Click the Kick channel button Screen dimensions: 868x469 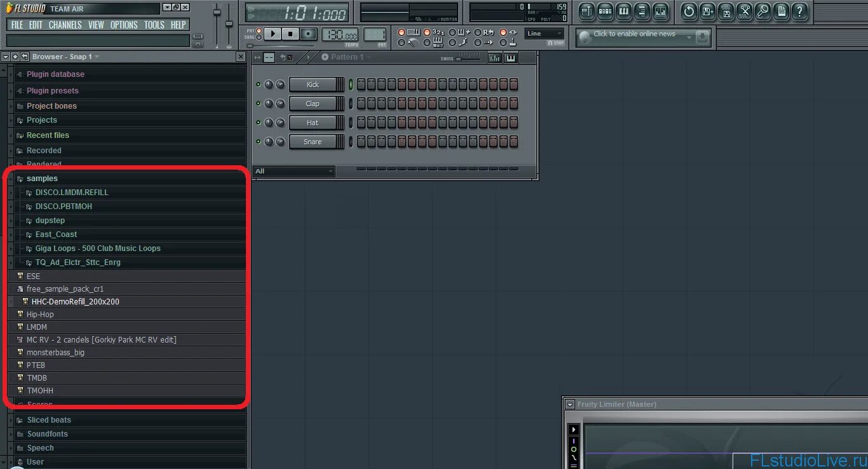(x=313, y=85)
